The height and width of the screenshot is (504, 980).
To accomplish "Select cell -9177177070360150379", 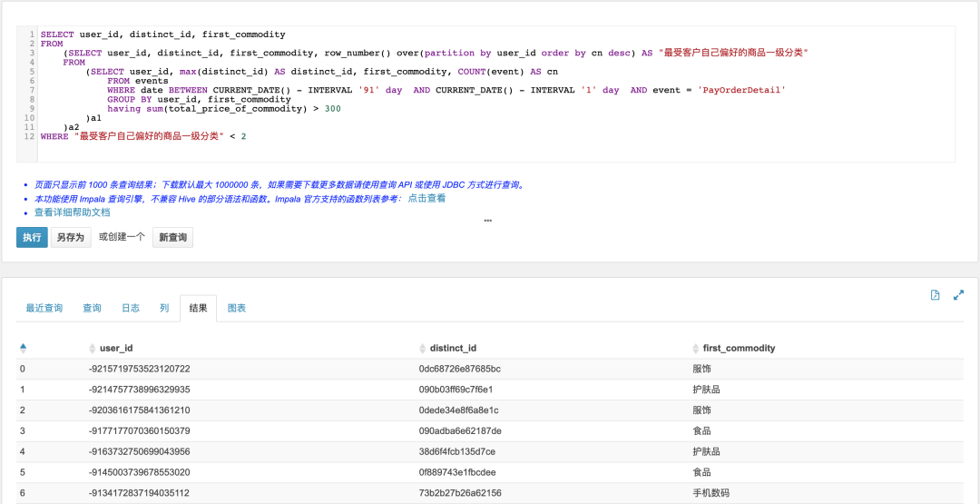I will (140, 430).
